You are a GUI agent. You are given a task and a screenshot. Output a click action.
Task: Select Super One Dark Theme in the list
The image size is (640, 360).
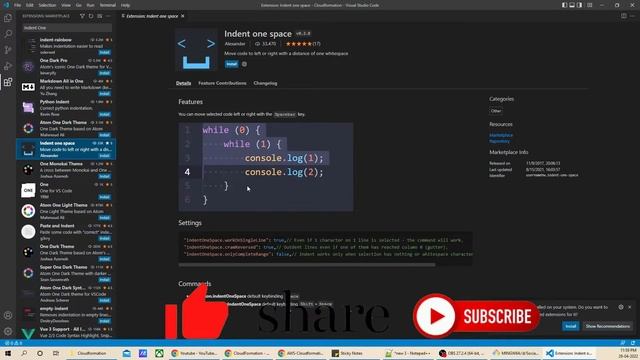[66, 273]
